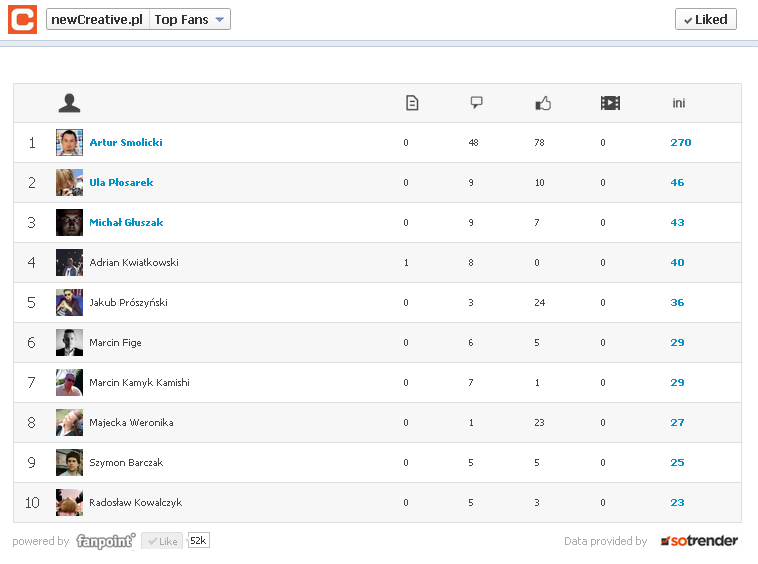Viewport: 758px width, 564px height.
Task: Sort by the user profile column icon
Action: 69,102
